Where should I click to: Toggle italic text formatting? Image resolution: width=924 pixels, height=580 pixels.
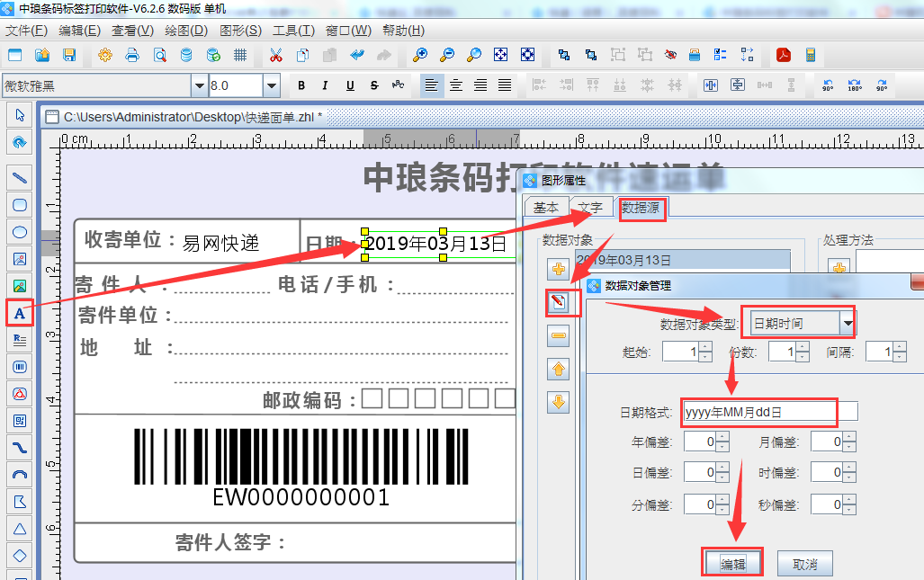pos(326,86)
